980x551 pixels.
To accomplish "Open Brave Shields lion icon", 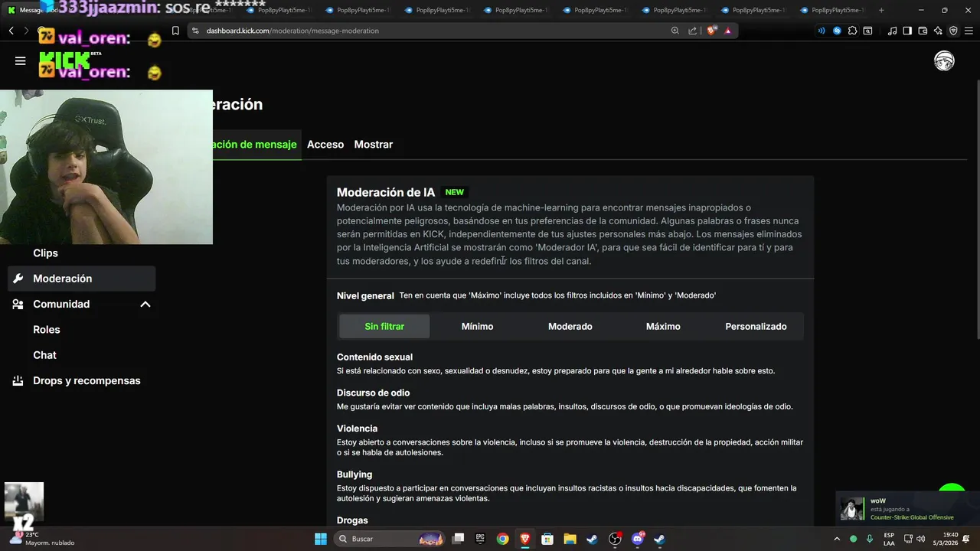I will tap(711, 31).
